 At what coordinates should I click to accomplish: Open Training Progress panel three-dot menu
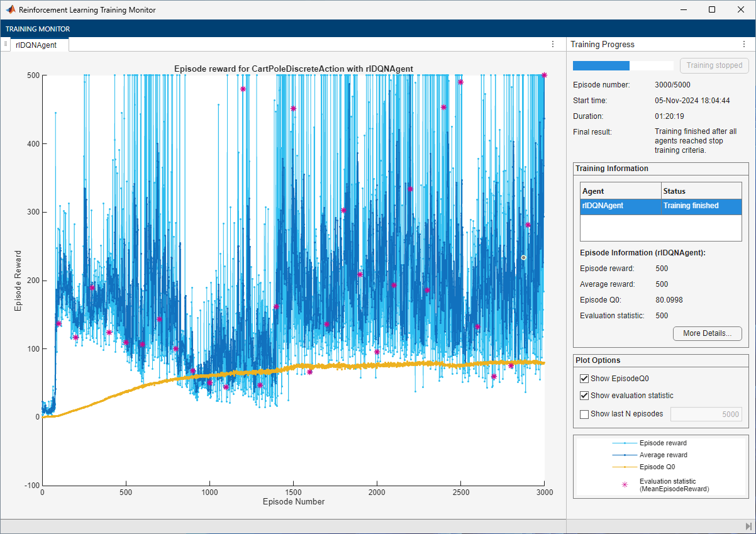(x=743, y=44)
